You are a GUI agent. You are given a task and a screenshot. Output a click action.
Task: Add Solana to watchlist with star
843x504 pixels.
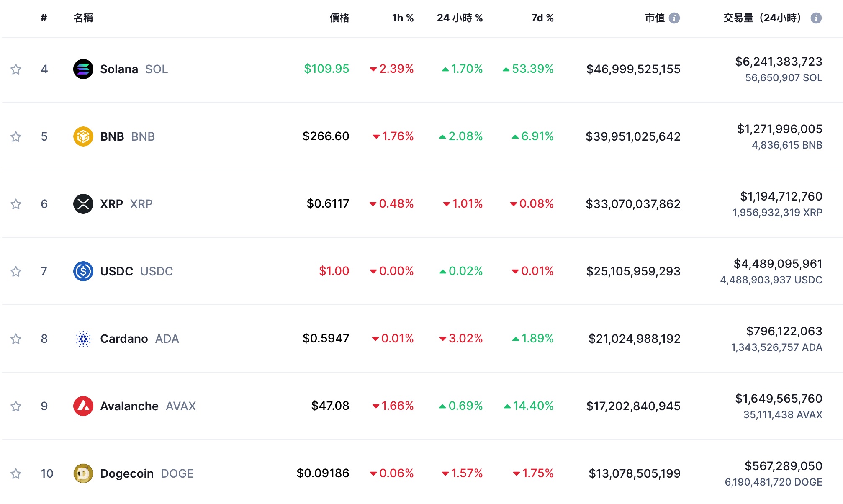pyautogui.click(x=16, y=69)
